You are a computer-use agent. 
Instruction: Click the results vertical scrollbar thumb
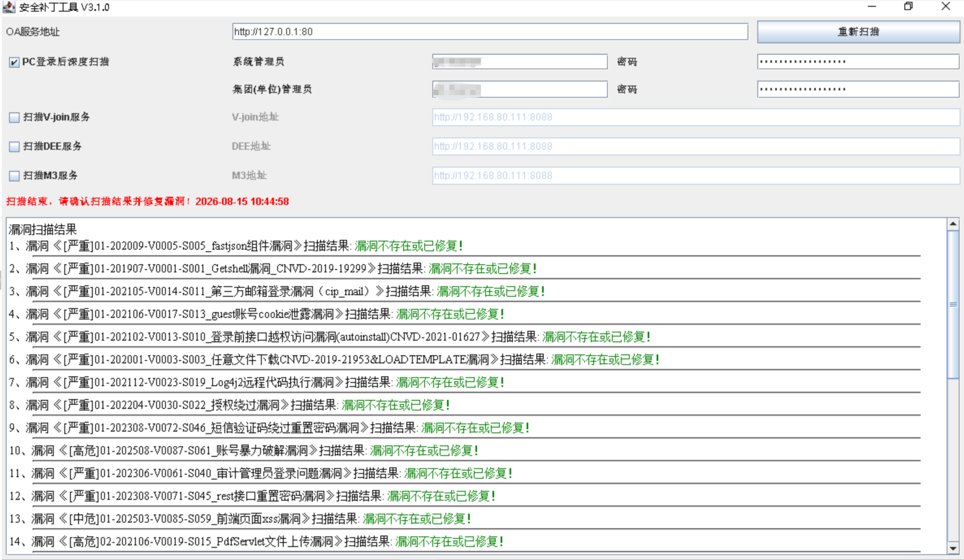tap(952, 304)
